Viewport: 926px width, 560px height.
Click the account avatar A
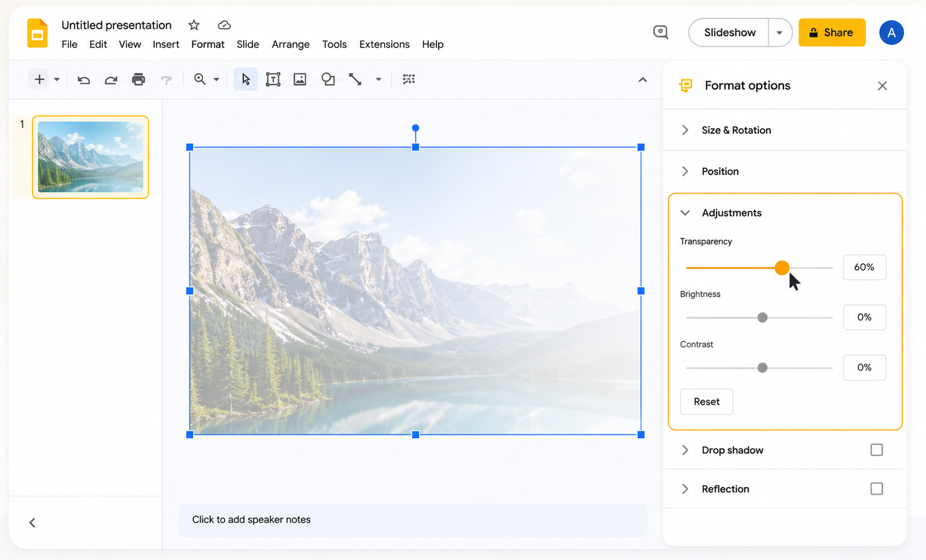(891, 32)
